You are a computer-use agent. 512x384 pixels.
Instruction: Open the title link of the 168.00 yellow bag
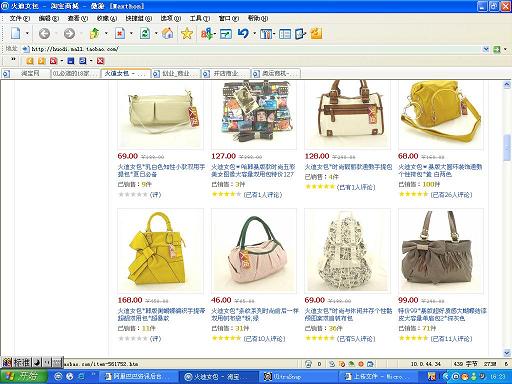point(161,314)
